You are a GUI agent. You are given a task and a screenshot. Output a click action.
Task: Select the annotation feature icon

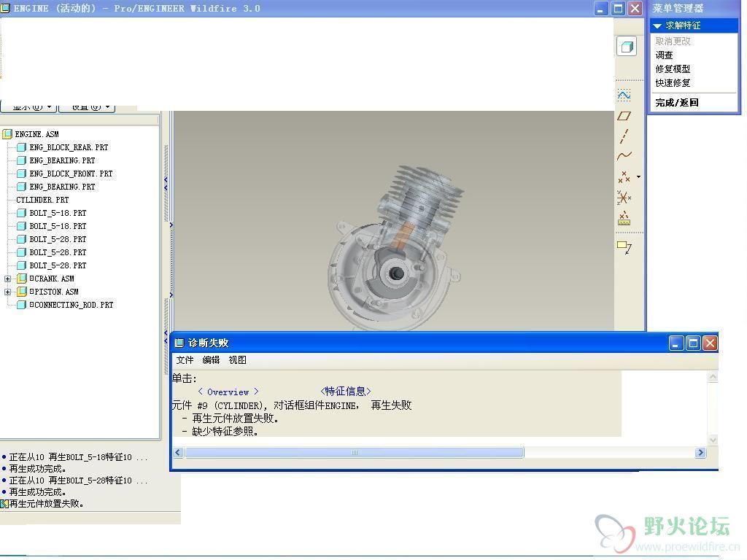click(624, 247)
